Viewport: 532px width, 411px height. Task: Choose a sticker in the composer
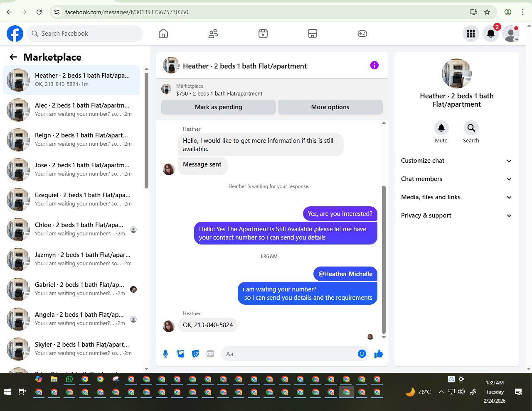pyautogui.click(x=195, y=354)
